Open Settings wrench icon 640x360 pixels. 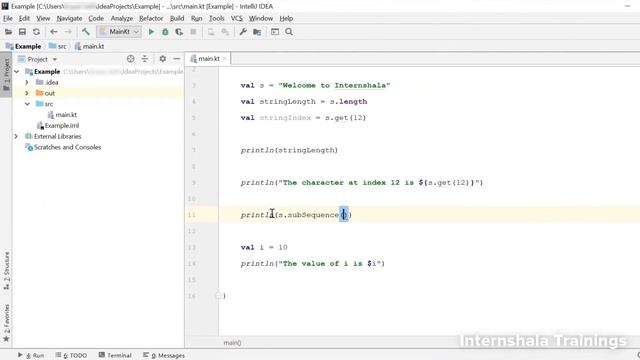pyautogui.click(x=243, y=32)
